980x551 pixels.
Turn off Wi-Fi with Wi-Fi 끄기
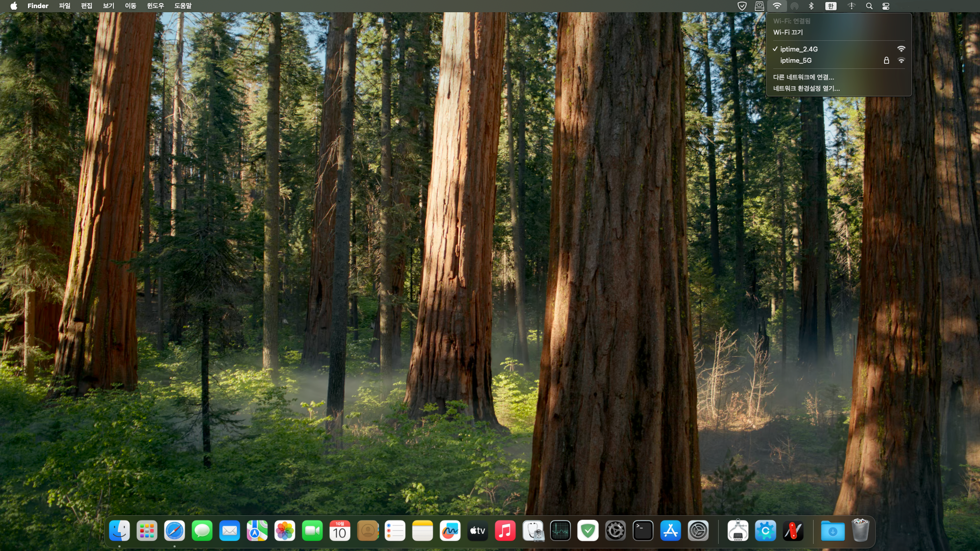[839, 32]
